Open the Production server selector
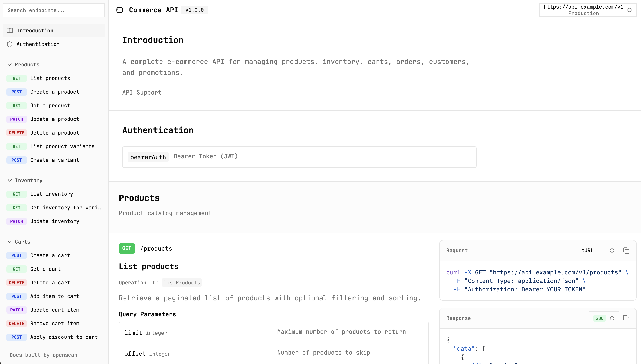 click(588, 10)
